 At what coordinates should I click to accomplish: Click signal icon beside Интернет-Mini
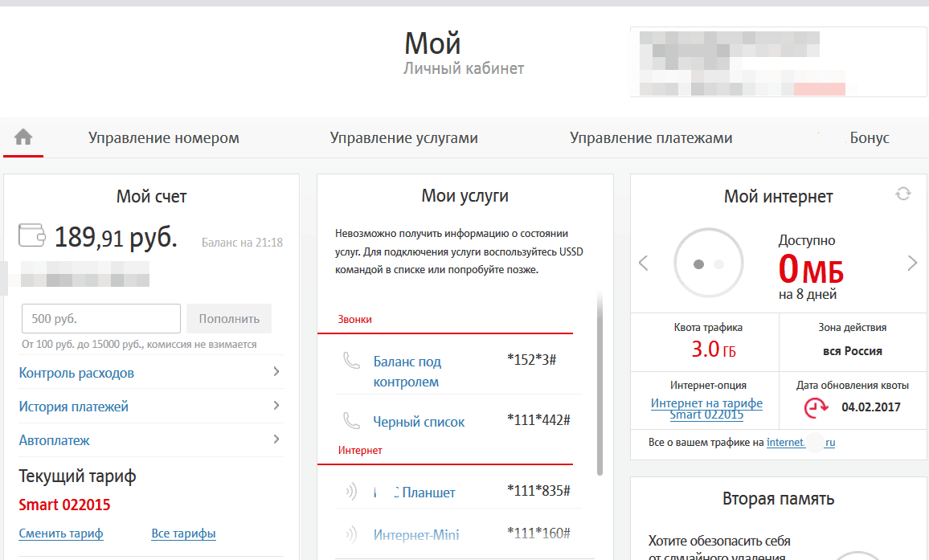point(351,533)
